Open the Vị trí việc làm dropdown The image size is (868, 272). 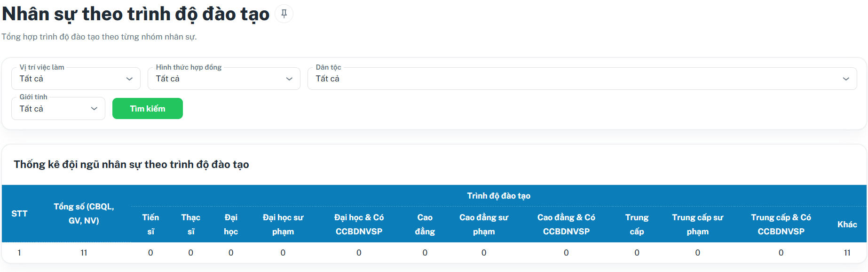tap(76, 79)
